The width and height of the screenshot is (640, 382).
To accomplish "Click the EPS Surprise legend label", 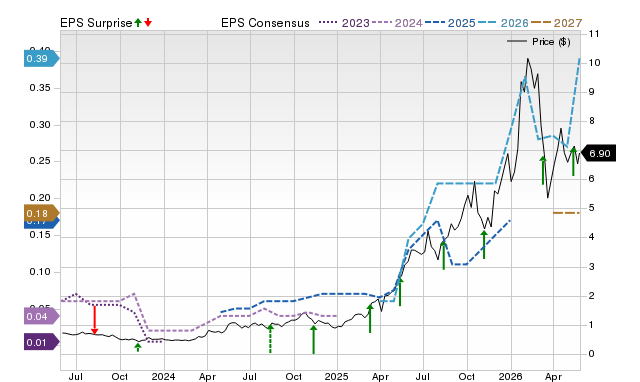I will (96, 23).
